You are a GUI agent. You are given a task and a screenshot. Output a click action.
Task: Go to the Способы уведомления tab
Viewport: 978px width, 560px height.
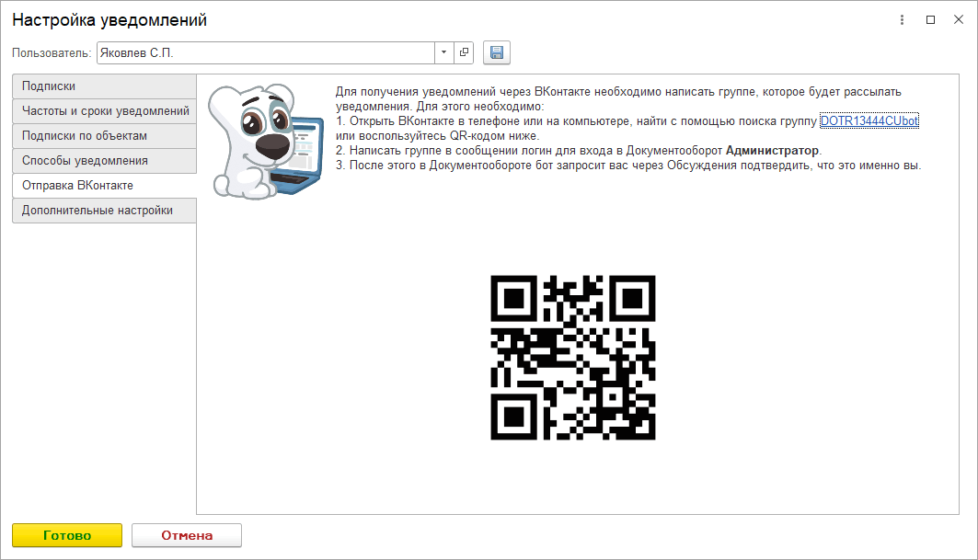click(x=104, y=161)
